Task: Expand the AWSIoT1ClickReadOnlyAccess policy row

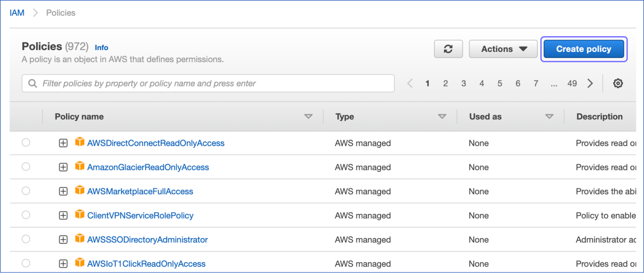Action: tap(63, 264)
